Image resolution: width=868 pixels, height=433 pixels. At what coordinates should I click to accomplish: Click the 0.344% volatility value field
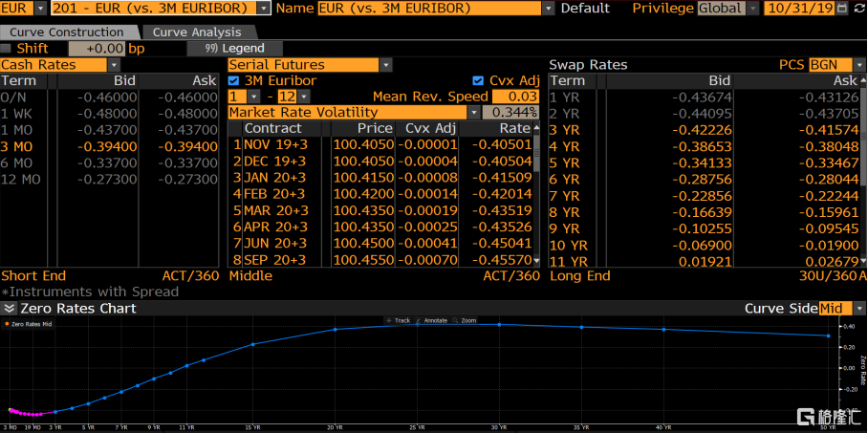click(510, 113)
